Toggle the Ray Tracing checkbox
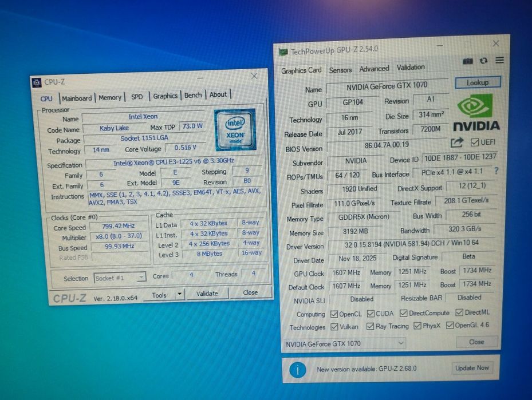 pyautogui.click(x=370, y=326)
